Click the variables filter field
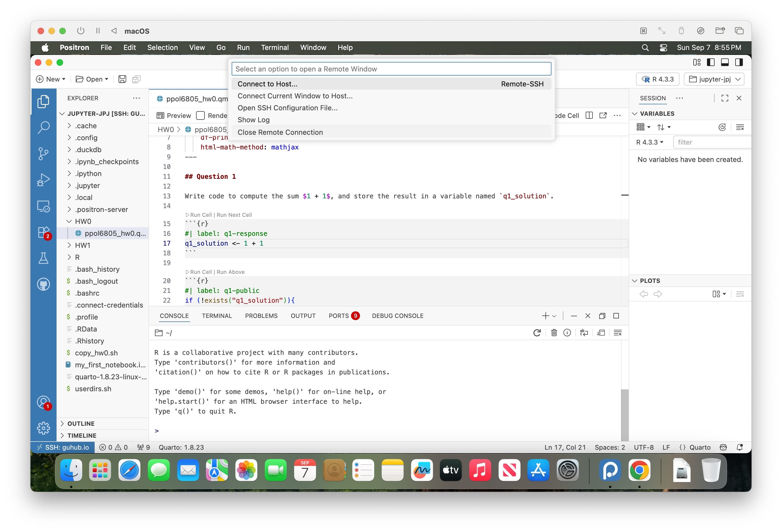This screenshot has width=782, height=532. pos(712,142)
